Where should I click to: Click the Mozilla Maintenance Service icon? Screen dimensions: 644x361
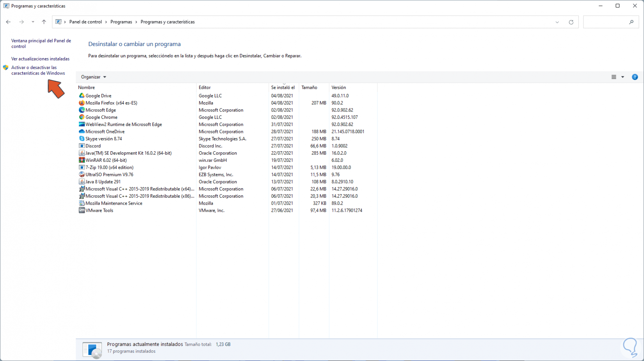click(82, 203)
